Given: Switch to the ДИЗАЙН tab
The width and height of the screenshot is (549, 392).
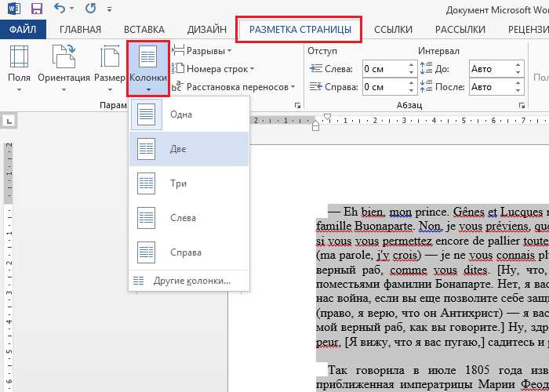Looking at the screenshot, I should pyautogui.click(x=206, y=30).
